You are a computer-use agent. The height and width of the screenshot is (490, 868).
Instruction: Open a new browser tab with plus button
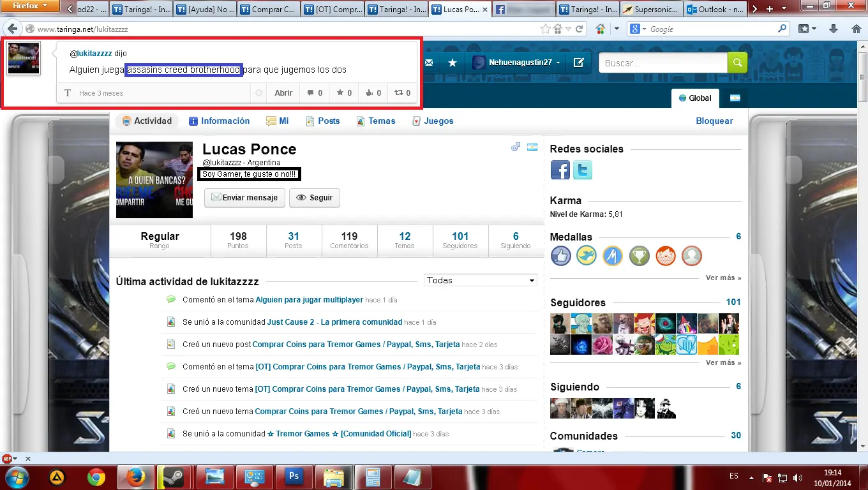[x=768, y=9]
